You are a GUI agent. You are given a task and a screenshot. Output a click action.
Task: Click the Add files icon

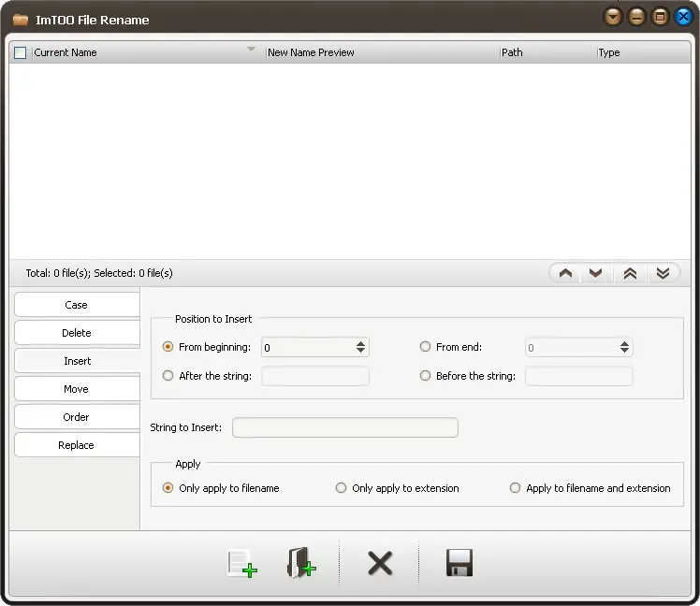(242, 563)
